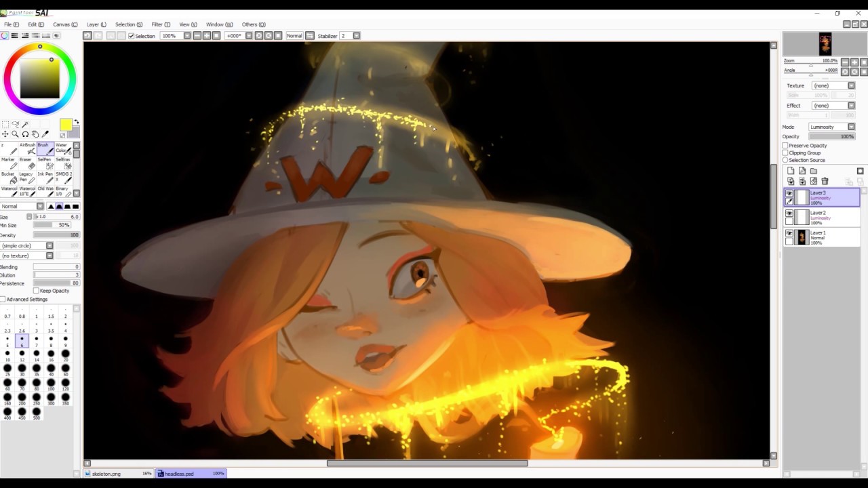Choose the Brush tool
The width and height of the screenshot is (868, 488).
coord(45,149)
